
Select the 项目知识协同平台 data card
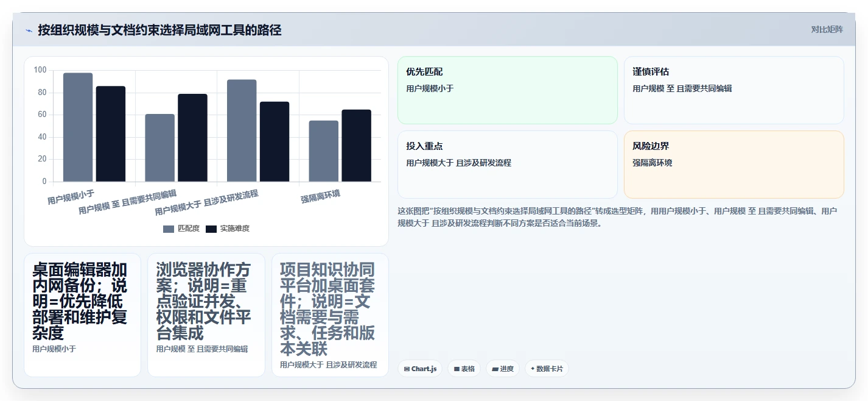pos(330,315)
